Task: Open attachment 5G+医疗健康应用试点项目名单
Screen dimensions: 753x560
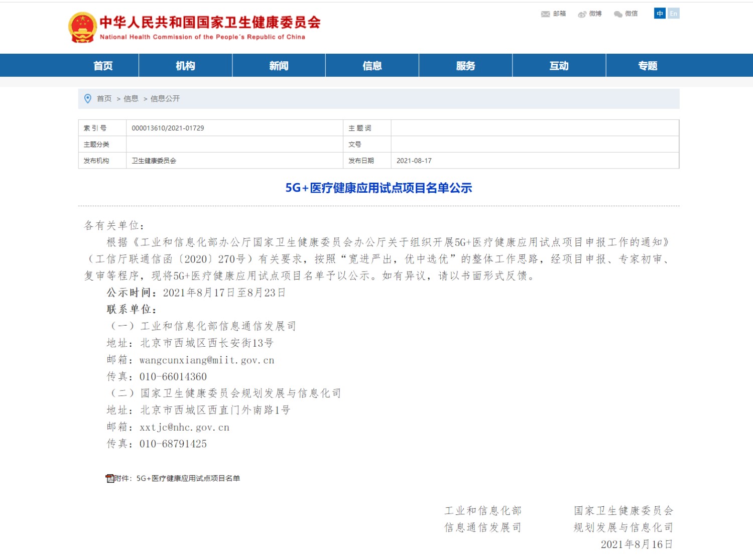Action: pyautogui.click(x=188, y=478)
